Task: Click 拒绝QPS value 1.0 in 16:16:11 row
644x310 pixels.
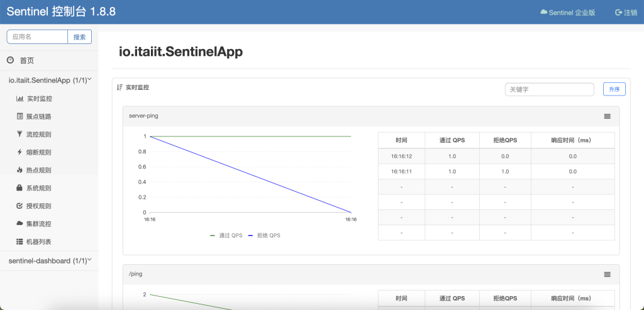Action: coord(505,171)
